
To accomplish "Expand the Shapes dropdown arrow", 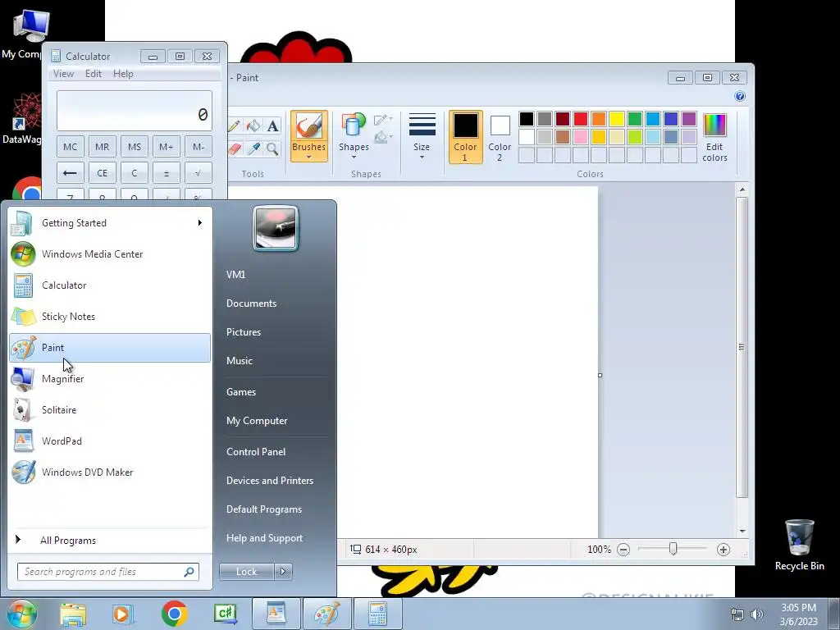I will point(354,157).
